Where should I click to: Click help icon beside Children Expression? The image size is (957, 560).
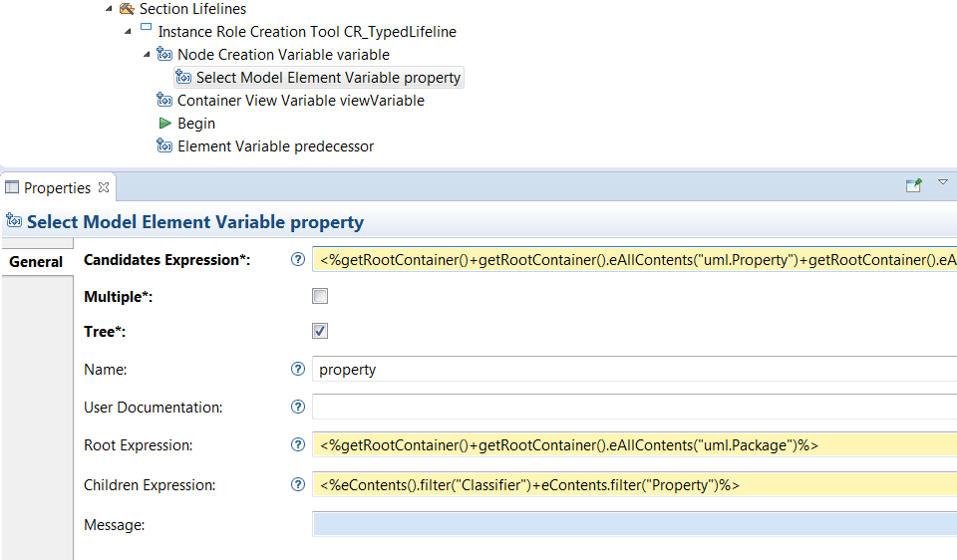coord(297,484)
